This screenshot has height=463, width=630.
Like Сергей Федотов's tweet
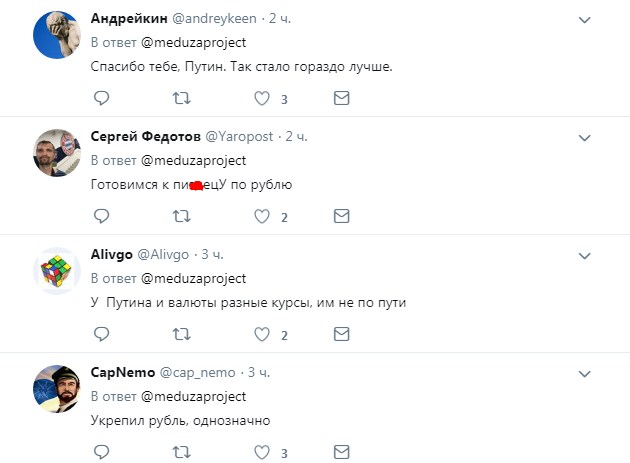coord(262,216)
